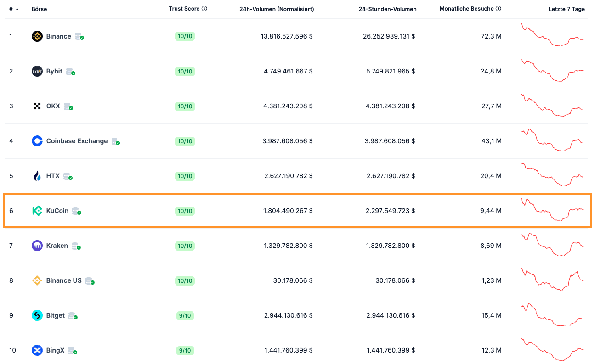
Task: Open the KuCoin exchange link
Action: tap(57, 211)
